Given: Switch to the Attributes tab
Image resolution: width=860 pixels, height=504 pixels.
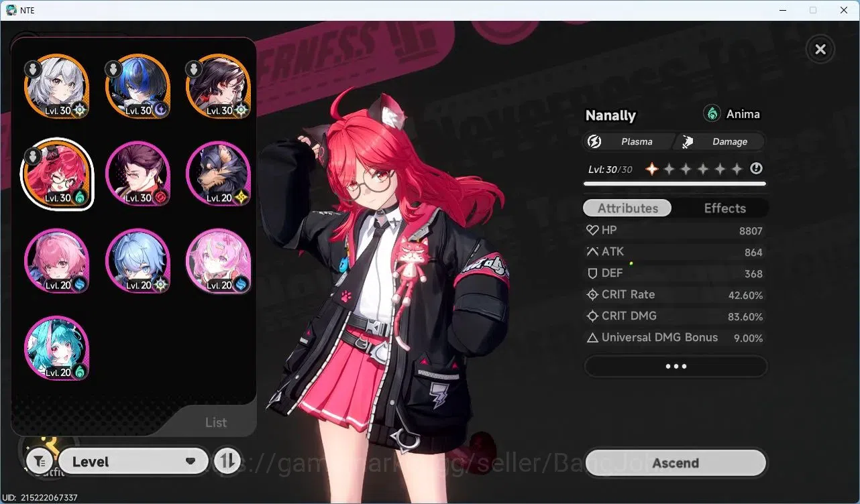Looking at the screenshot, I should coord(627,208).
